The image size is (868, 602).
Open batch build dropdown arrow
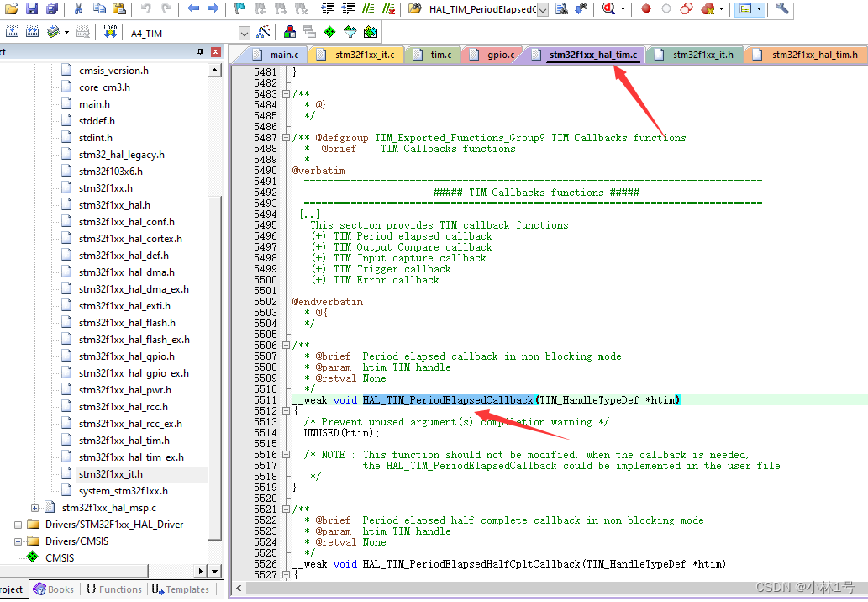point(67,33)
